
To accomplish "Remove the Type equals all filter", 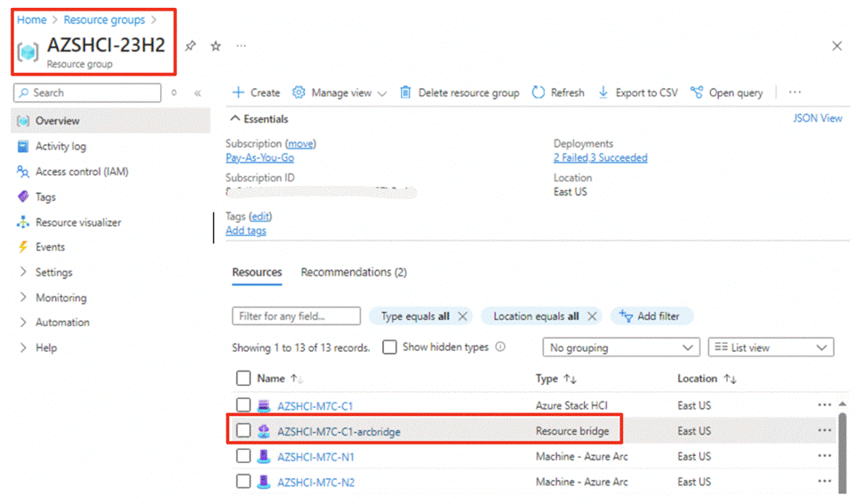I will click(x=462, y=316).
